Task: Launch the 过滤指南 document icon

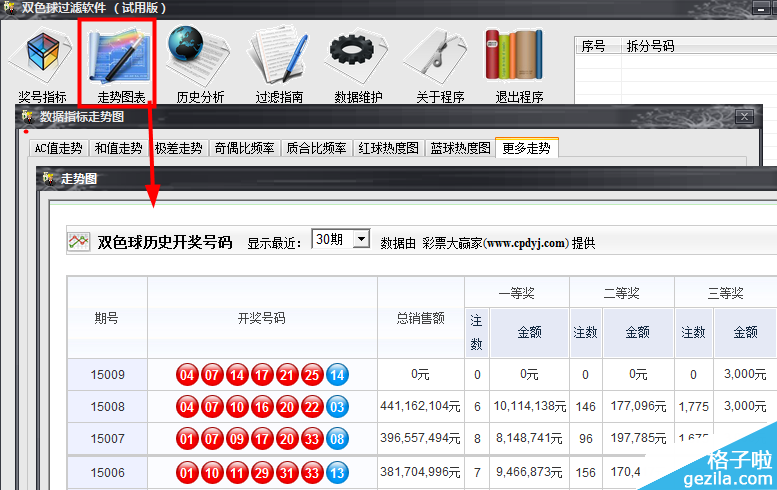Action: pyautogui.click(x=279, y=58)
